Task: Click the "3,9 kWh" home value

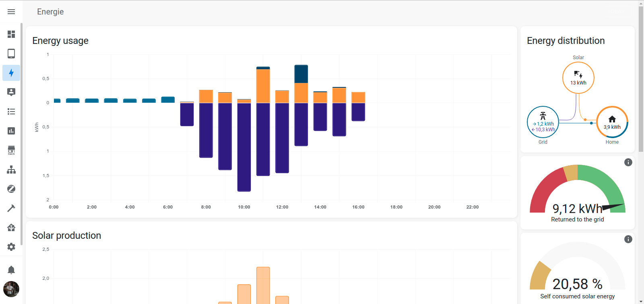Action: click(x=612, y=127)
